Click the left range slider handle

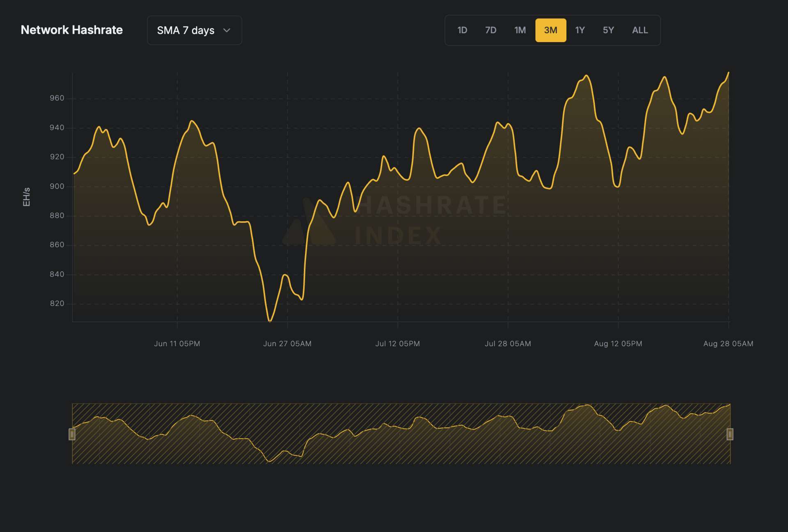[72, 434]
